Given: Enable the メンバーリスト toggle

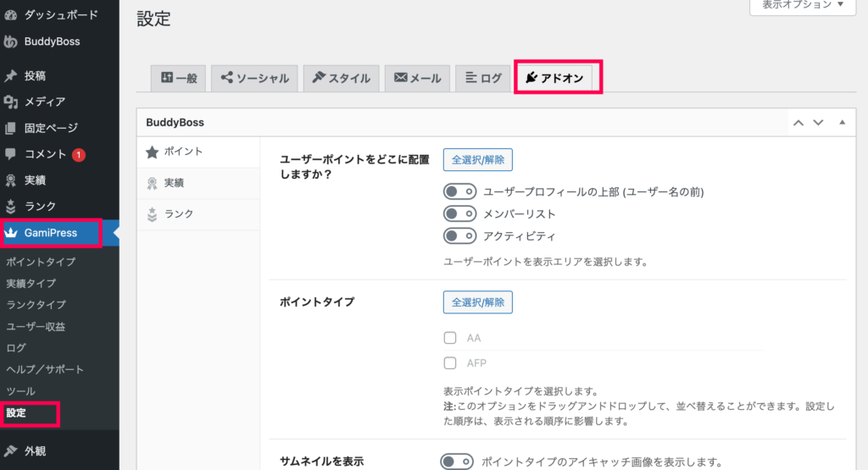Looking at the screenshot, I should (x=459, y=214).
